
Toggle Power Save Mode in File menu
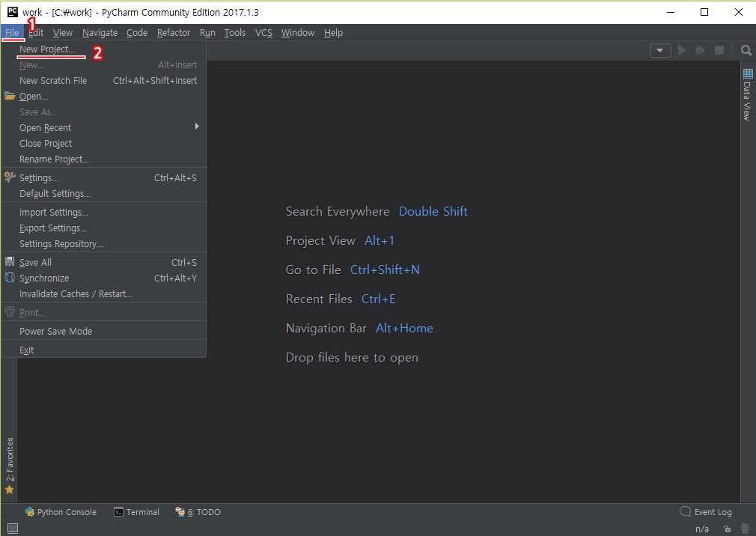[x=56, y=331]
